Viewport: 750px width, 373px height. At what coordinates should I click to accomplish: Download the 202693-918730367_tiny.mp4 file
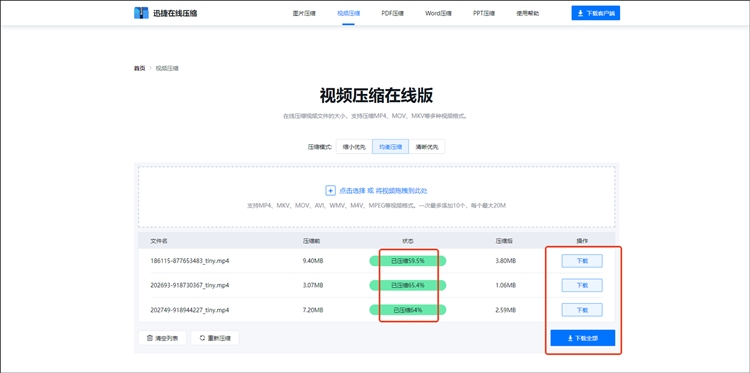582,285
